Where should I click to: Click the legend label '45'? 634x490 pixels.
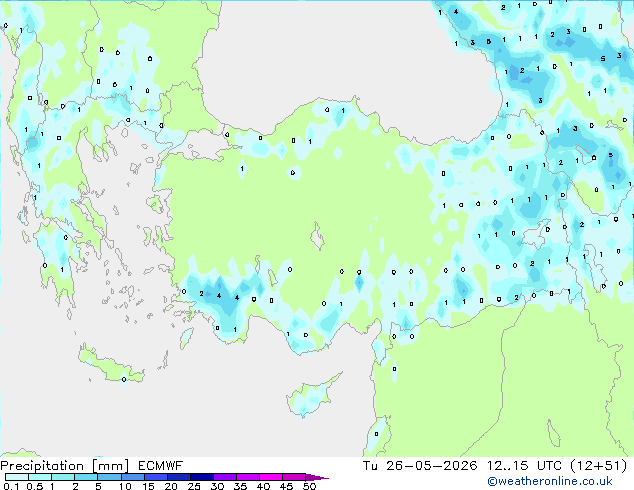[286, 486]
